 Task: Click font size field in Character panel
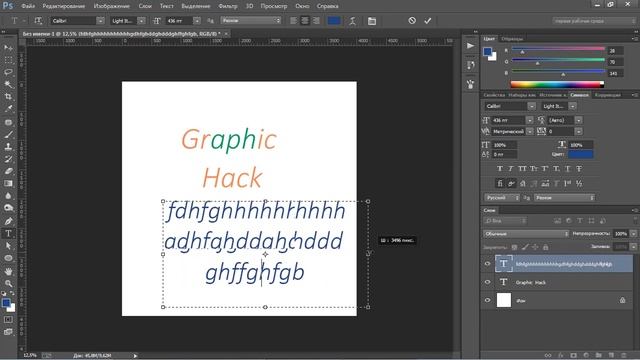click(x=508, y=120)
